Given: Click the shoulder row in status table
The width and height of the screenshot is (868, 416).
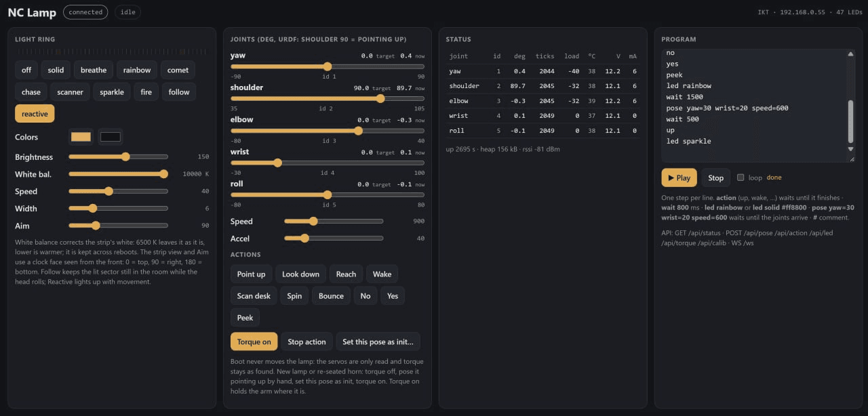Looking at the screenshot, I should coord(542,86).
